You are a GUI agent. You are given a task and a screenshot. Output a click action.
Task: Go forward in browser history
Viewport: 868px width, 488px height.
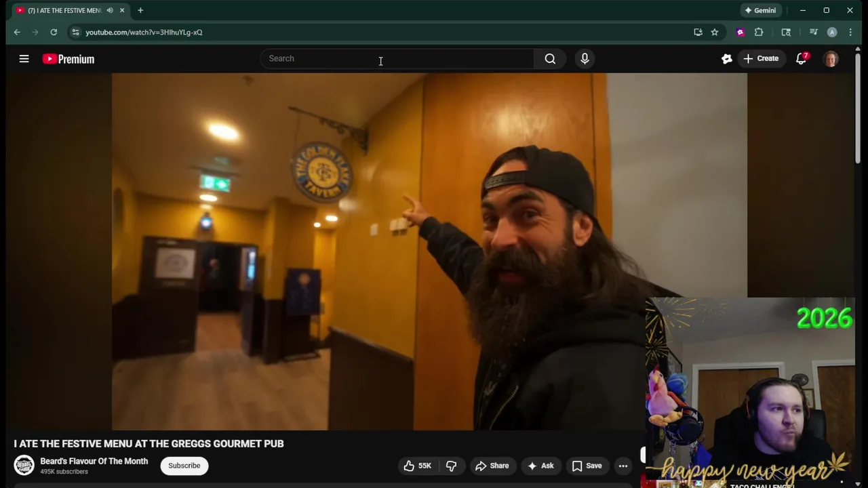click(35, 32)
